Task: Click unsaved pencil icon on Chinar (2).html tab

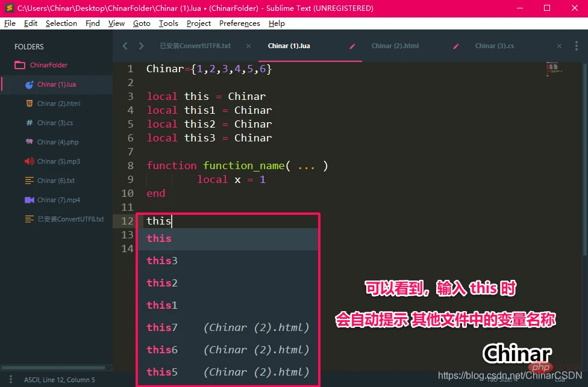Action: pyautogui.click(x=455, y=46)
